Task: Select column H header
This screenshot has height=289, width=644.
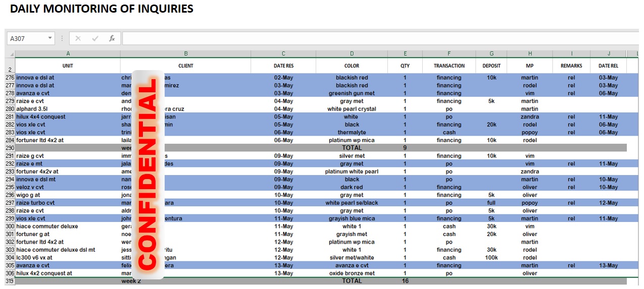Action: click(530, 53)
